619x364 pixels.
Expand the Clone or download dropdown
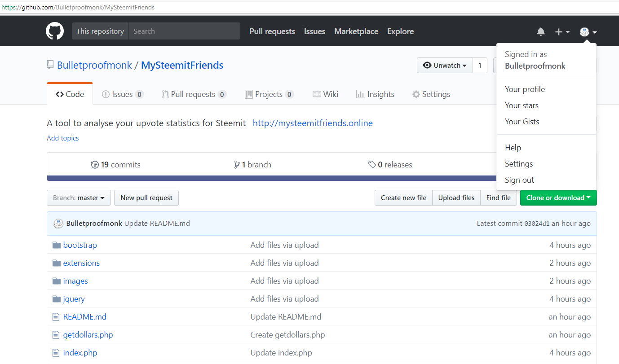point(558,198)
